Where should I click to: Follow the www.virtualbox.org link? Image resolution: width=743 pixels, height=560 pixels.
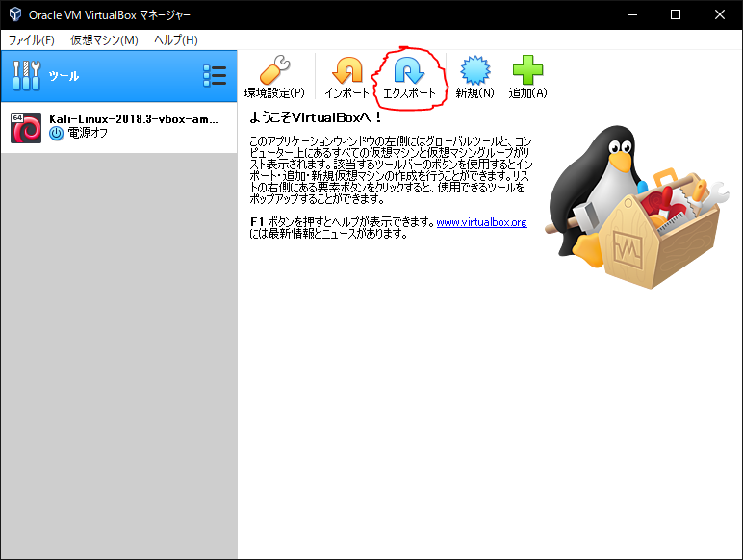point(481,222)
